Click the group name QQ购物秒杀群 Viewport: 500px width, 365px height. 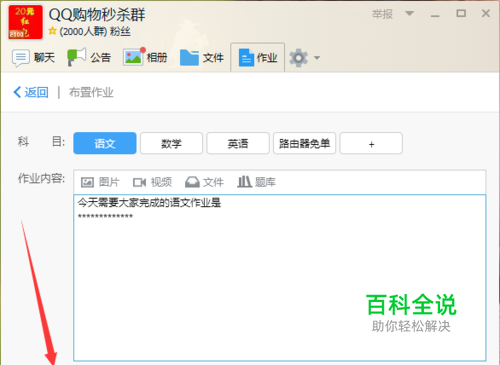pyautogui.click(x=97, y=15)
